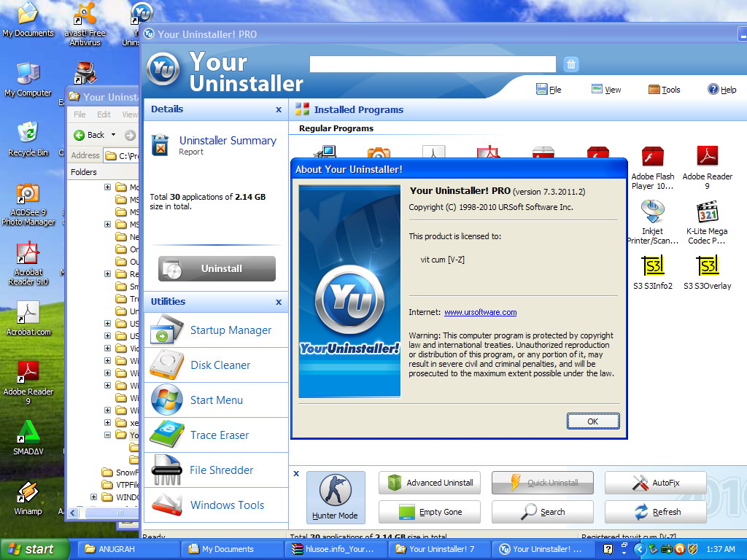Open www.ursoftware.com link
This screenshot has height=560, width=747.
point(480,312)
